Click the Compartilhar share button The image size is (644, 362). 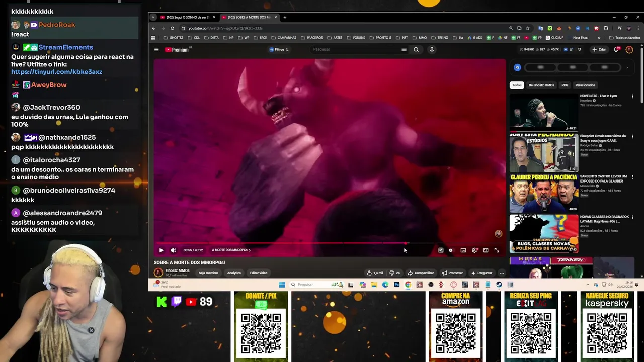[421, 273]
